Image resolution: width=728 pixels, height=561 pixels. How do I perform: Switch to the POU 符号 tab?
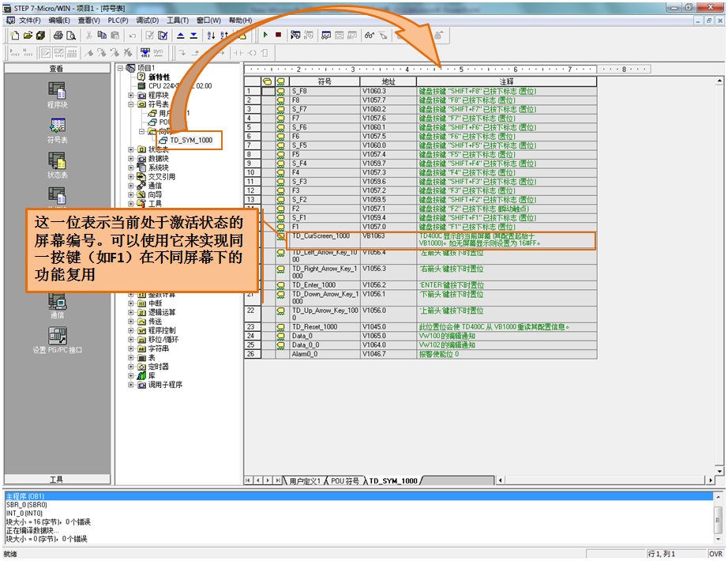point(345,481)
